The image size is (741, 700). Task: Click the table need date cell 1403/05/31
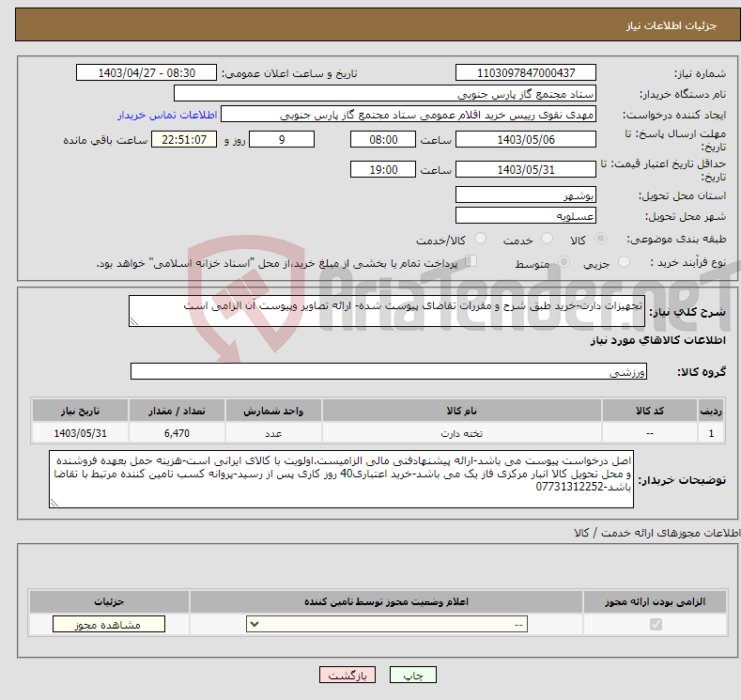(81, 433)
